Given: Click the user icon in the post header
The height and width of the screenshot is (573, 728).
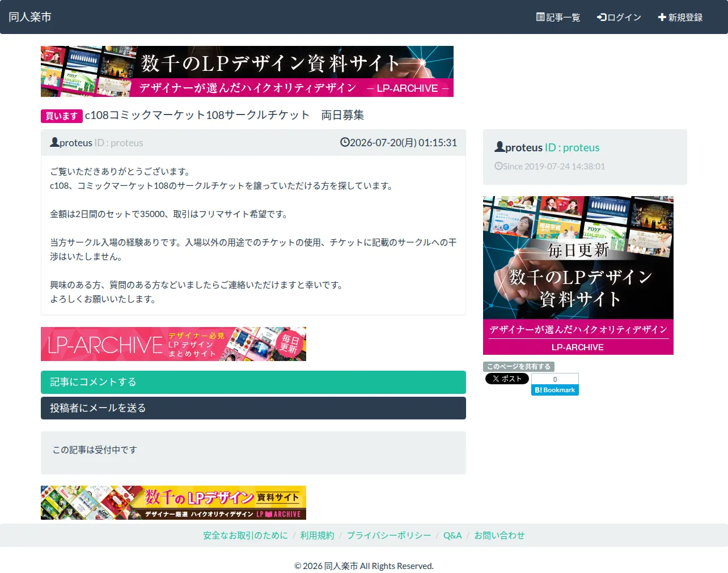Looking at the screenshot, I should [x=54, y=142].
